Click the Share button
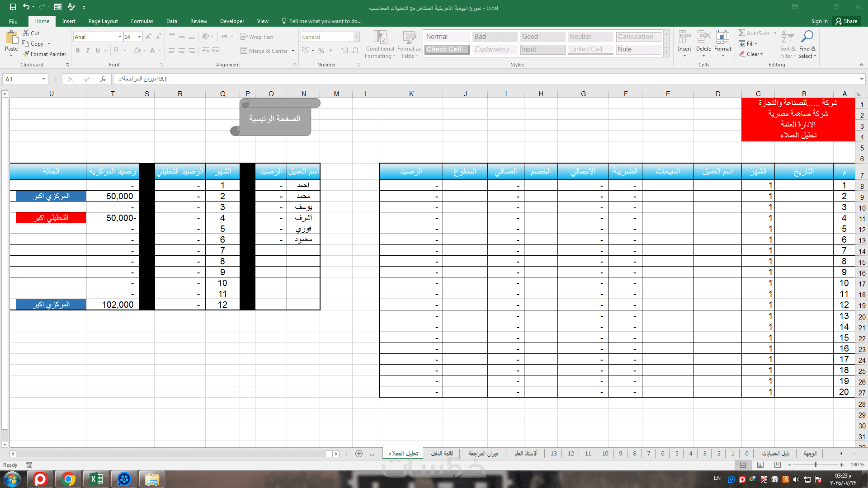The width and height of the screenshot is (868, 488). 846,21
